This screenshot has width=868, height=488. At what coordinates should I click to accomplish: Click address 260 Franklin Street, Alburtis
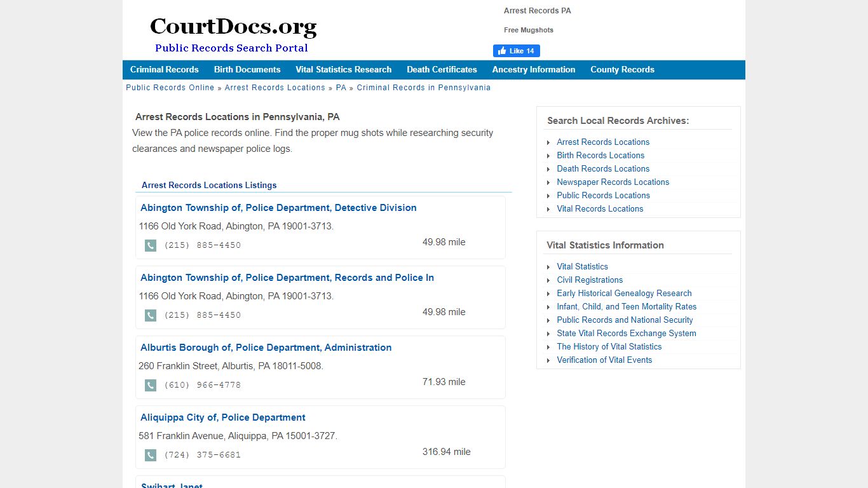tap(231, 366)
